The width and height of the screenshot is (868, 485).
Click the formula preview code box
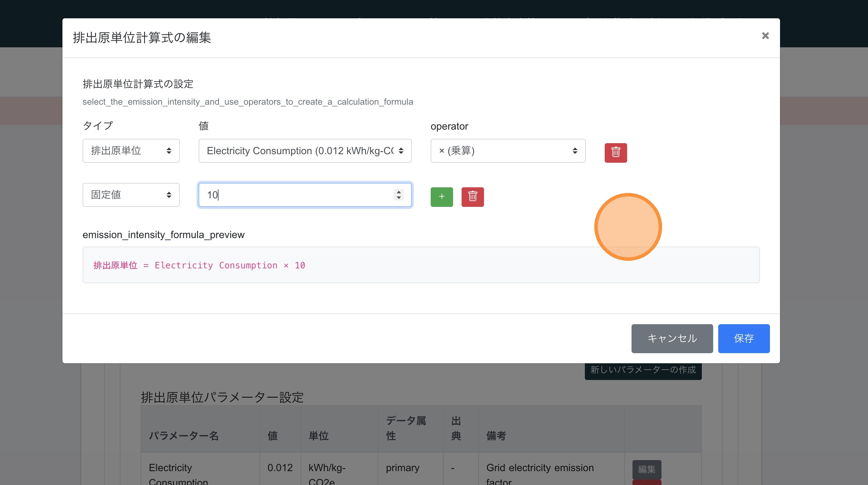421,265
